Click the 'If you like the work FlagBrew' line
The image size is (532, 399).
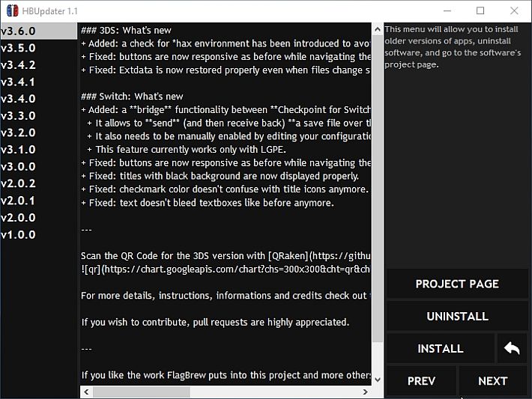click(226, 375)
